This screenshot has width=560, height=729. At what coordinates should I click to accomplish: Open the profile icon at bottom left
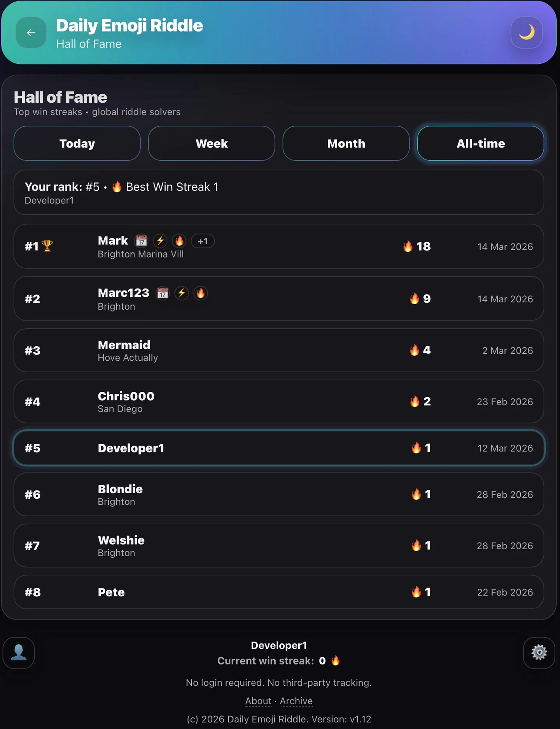pos(18,653)
